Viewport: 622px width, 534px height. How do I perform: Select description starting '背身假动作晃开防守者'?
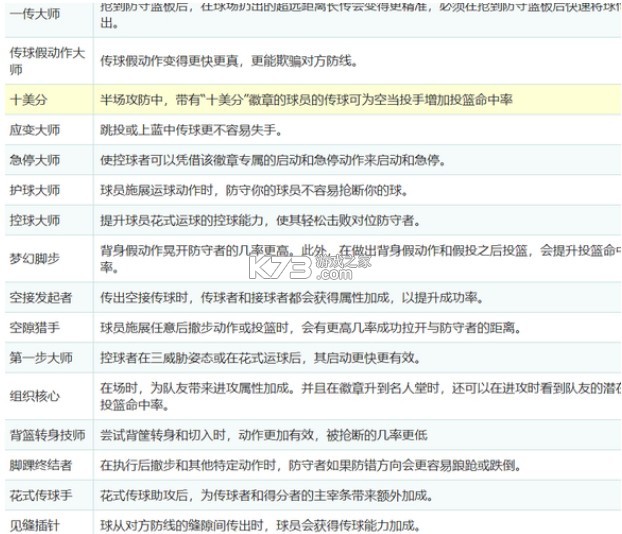360,258
